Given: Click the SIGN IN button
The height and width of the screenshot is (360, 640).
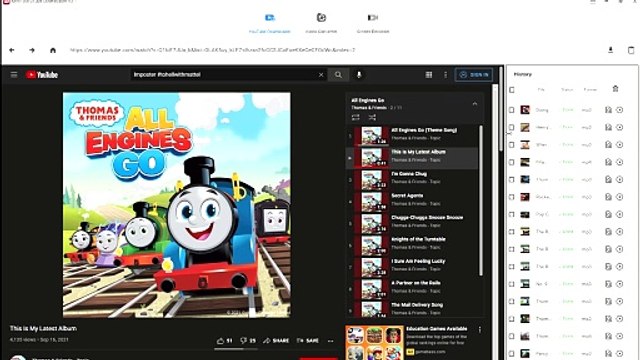Looking at the screenshot, I should tap(474, 75).
